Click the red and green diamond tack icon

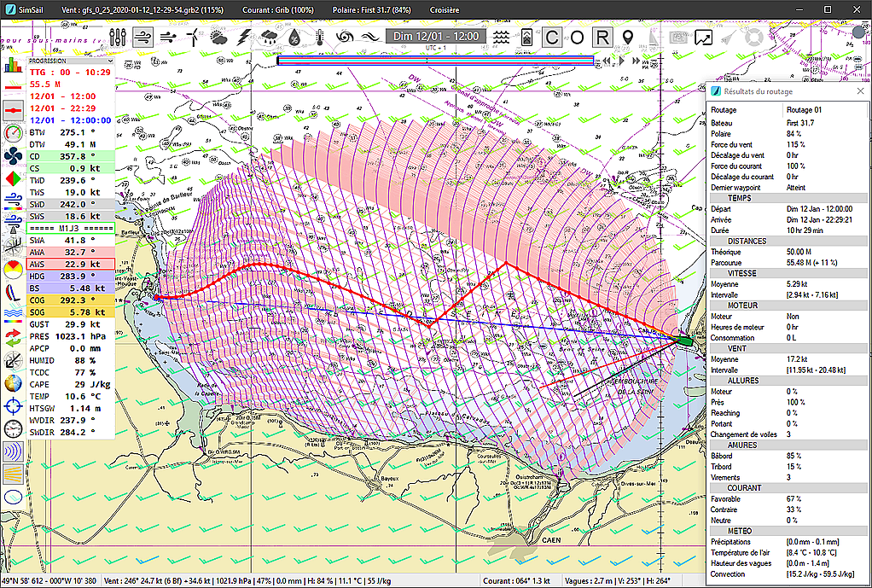point(13,179)
